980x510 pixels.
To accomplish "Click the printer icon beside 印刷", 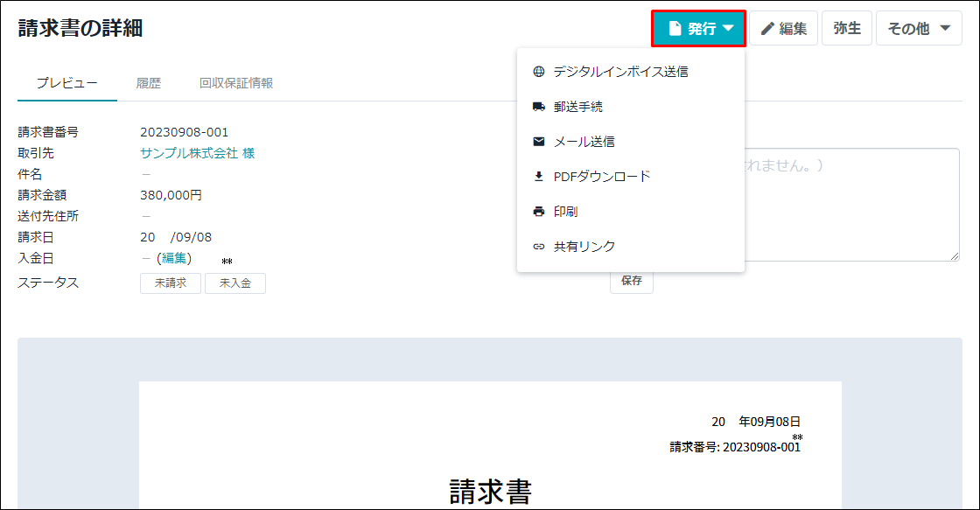I will (539, 212).
